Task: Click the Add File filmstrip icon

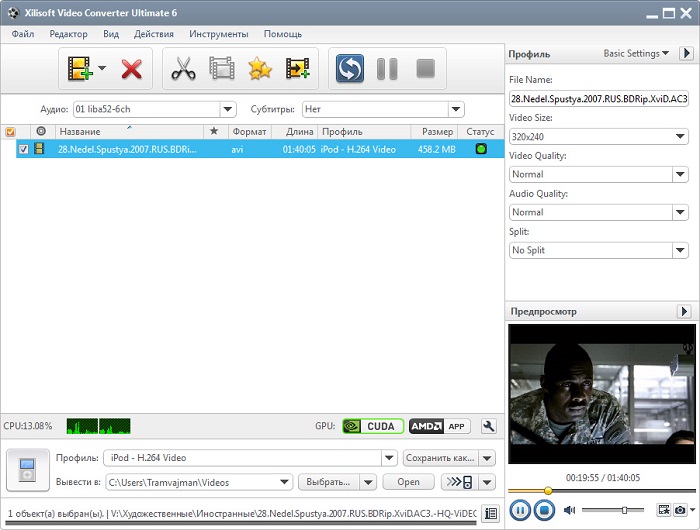Action: click(x=79, y=68)
